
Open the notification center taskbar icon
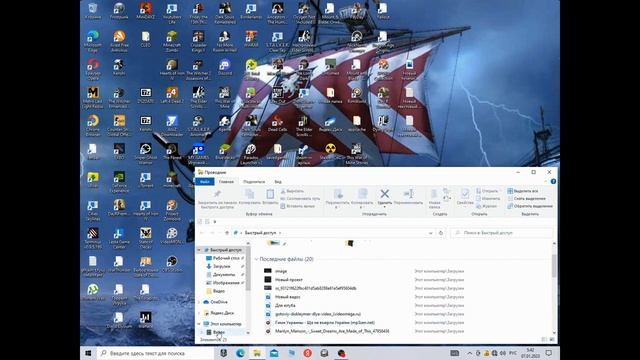pos(549,353)
